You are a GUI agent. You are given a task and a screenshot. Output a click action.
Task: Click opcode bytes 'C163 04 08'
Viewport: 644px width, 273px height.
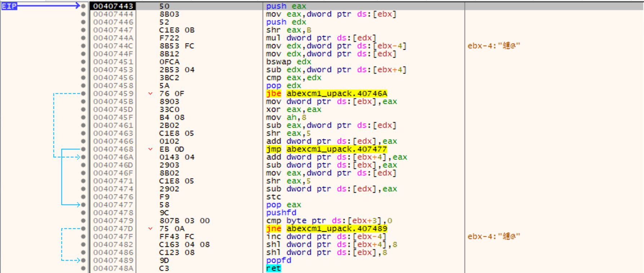[184, 244]
